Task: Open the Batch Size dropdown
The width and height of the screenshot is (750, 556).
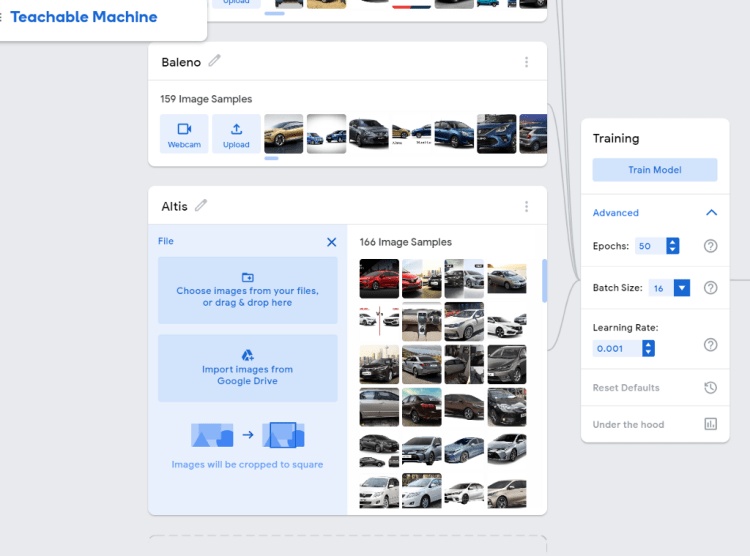Action: [x=681, y=288]
